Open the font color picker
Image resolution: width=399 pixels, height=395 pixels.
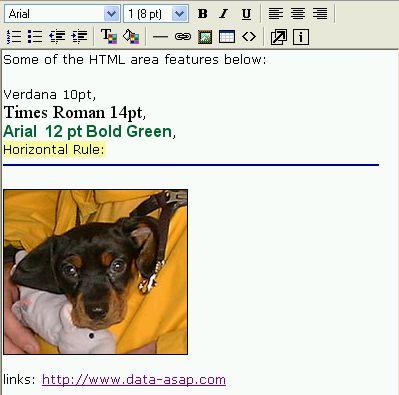pyautogui.click(x=109, y=37)
